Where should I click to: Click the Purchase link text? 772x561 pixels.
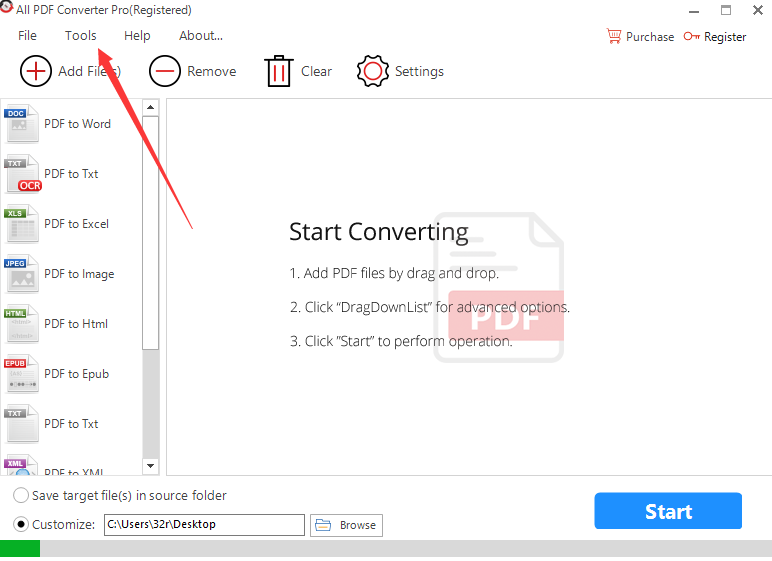pos(650,37)
